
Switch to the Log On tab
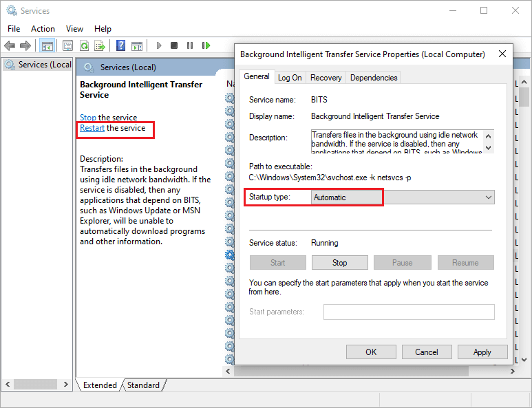pos(290,78)
